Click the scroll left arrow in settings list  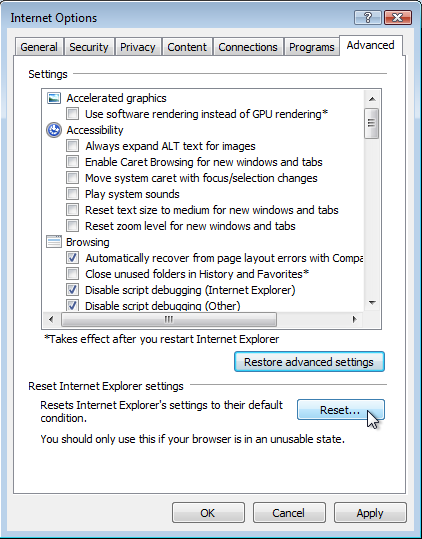[51, 319]
